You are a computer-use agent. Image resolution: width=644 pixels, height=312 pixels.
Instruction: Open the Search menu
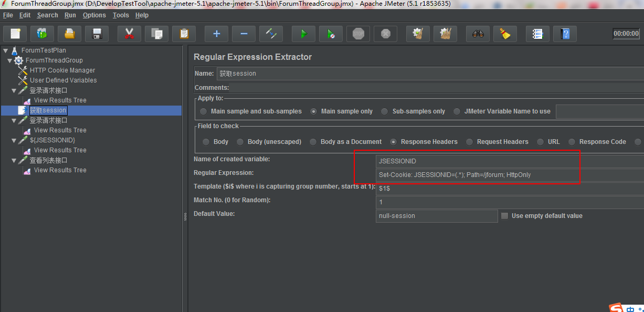[x=47, y=15]
